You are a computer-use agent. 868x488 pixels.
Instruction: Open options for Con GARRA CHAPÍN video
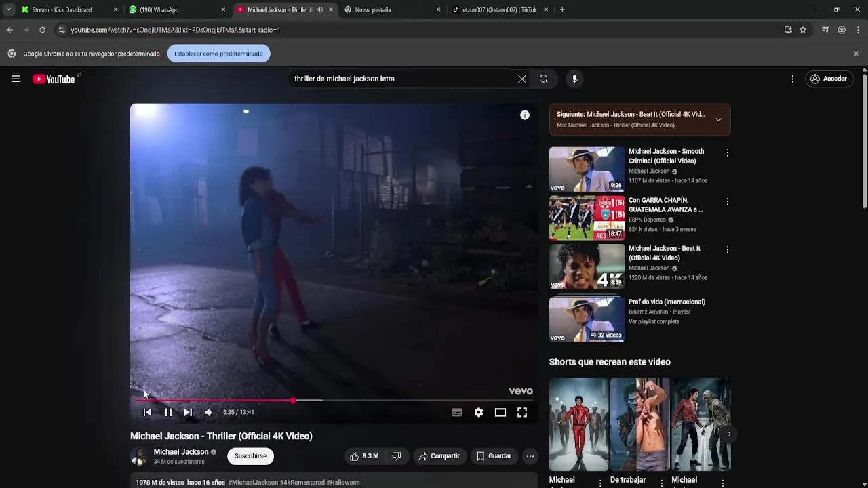click(x=727, y=201)
